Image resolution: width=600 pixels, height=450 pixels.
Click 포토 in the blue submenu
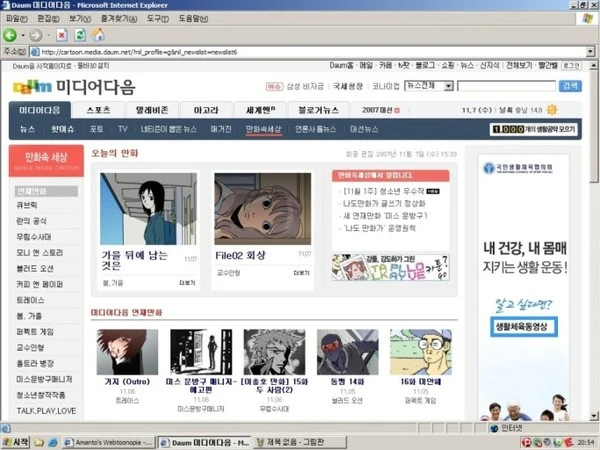click(x=96, y=129)
